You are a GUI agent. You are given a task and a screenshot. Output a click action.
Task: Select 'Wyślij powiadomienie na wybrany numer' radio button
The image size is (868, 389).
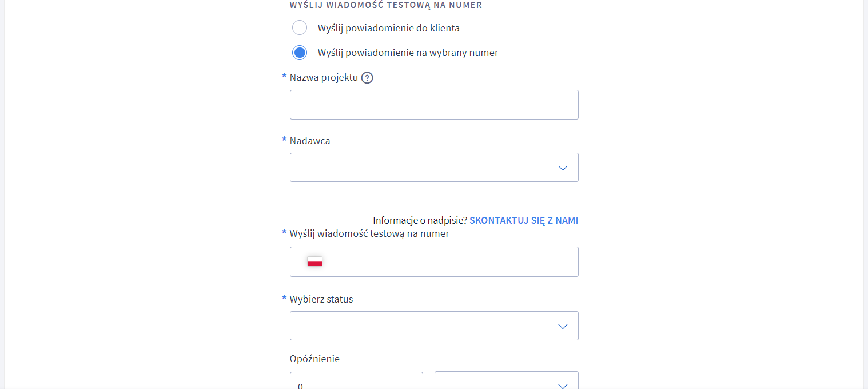coord(300,53)
